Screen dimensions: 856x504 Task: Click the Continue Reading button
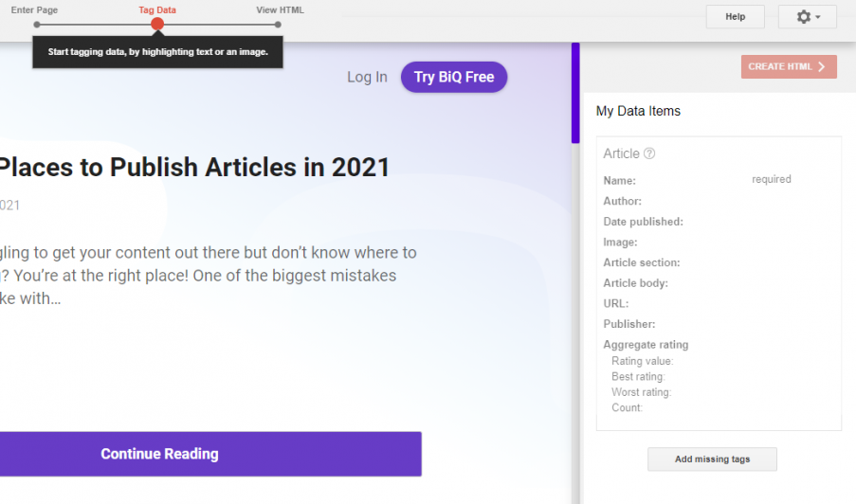point(210,454)
